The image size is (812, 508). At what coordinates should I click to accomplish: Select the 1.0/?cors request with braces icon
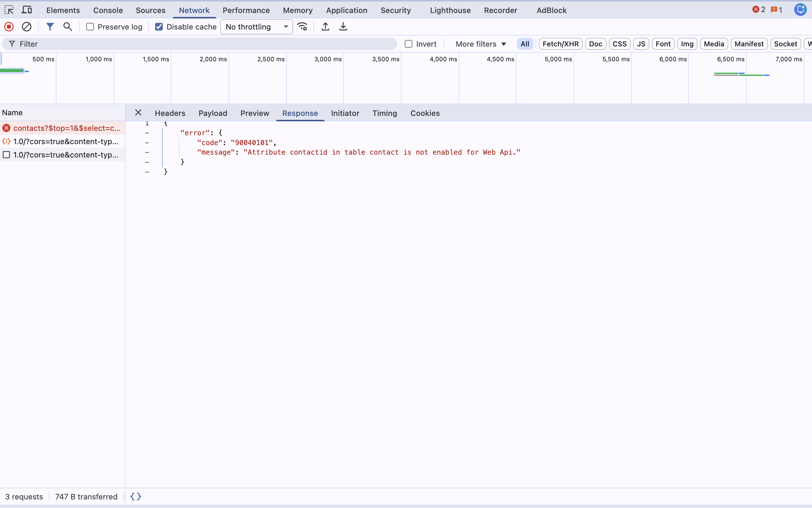pyautogui.click(x=62, y=142)
